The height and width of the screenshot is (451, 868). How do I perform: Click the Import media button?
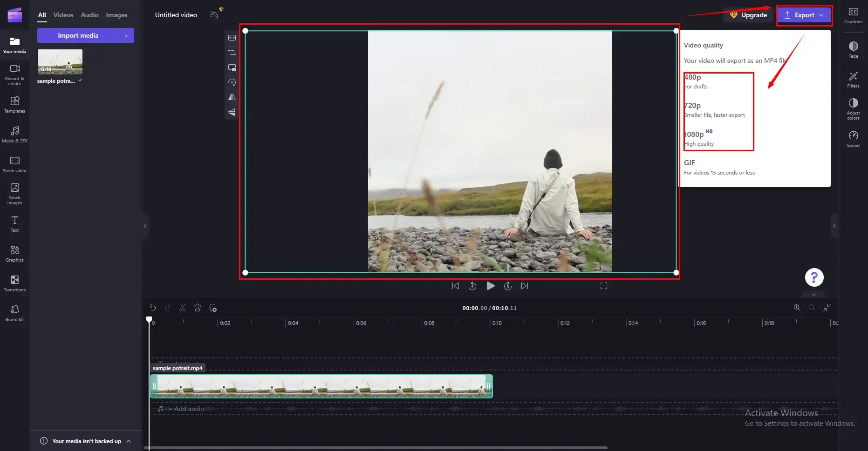tap(78, 35)
